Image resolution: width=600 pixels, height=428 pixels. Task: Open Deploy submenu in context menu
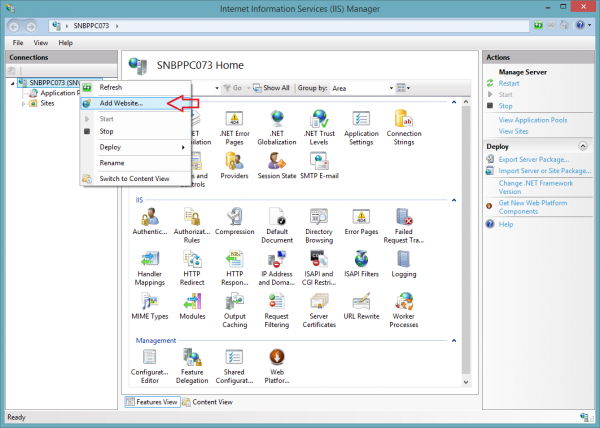point(135,147)
